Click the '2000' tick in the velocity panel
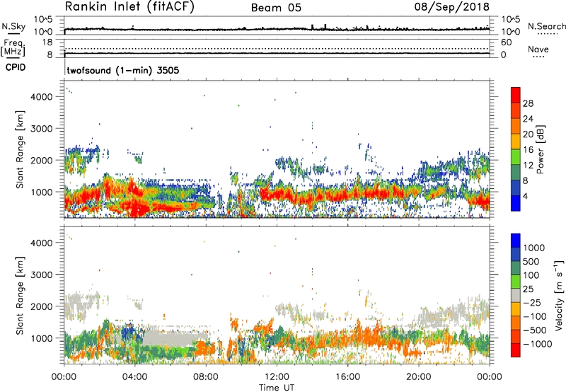Screen dimensions: 566x392 [42, 306]
